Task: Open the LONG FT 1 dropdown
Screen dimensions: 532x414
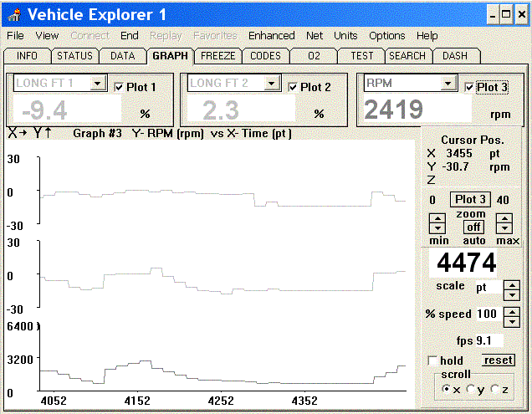Action: [98, 84]
